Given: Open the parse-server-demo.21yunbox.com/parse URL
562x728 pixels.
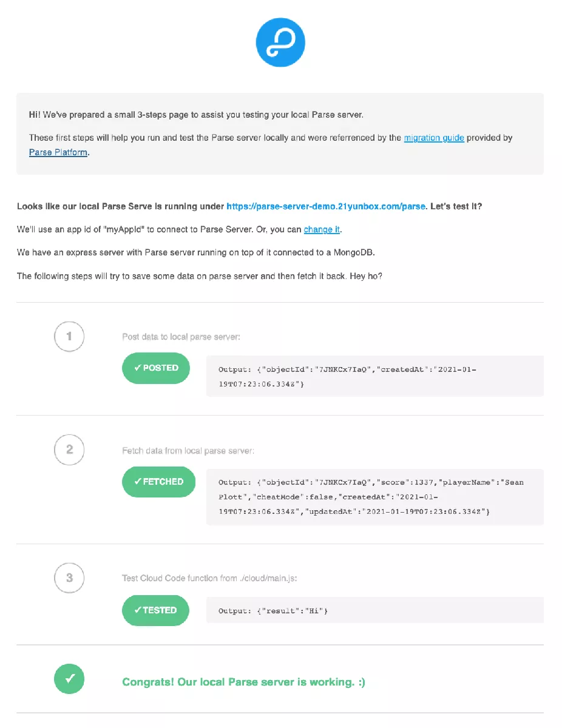Looking at the screenshot, I should 326,206.
